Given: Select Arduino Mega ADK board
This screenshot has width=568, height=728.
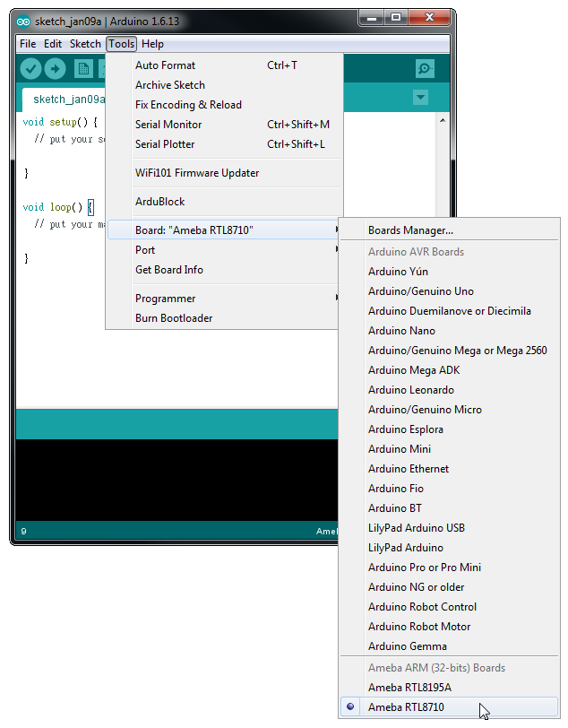Looking at the screenshot, I should [449, 370].
